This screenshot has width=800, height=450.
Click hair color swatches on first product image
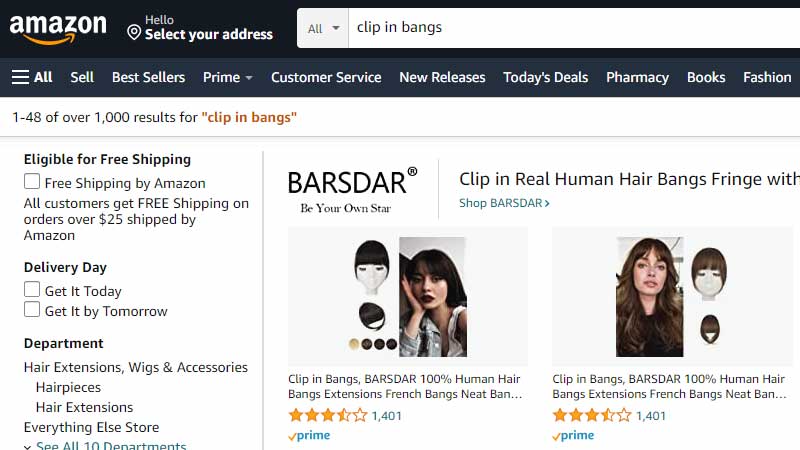[373, 344]
